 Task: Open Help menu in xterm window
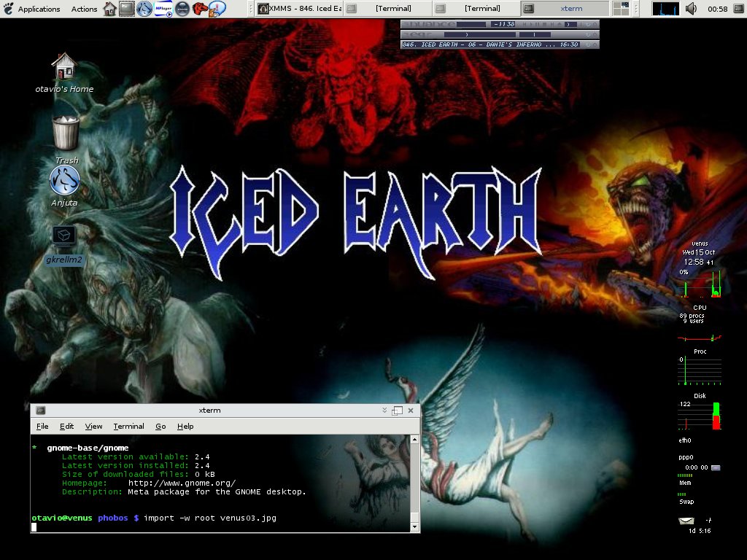click(185, 426)
